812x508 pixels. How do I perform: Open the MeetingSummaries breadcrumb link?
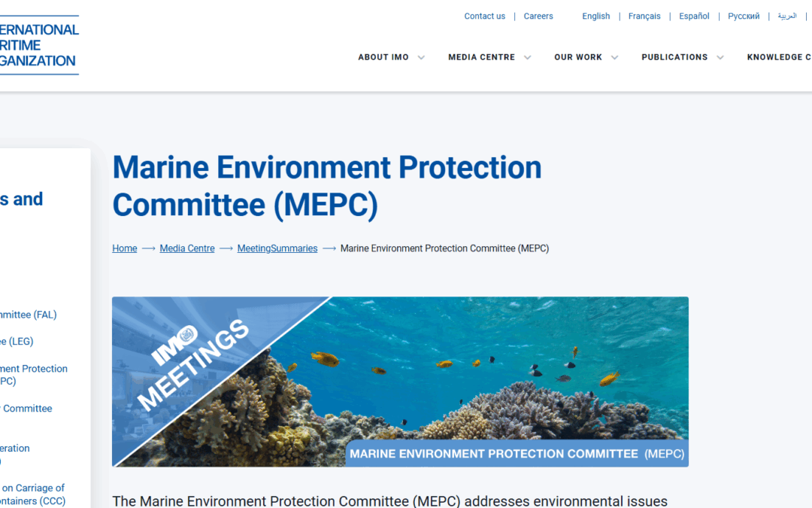pyautogui.click(x=277, y=248)
